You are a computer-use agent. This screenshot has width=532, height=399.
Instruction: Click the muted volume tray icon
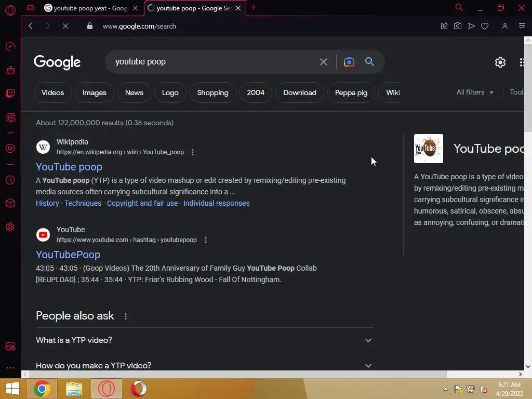pos(483,389)
